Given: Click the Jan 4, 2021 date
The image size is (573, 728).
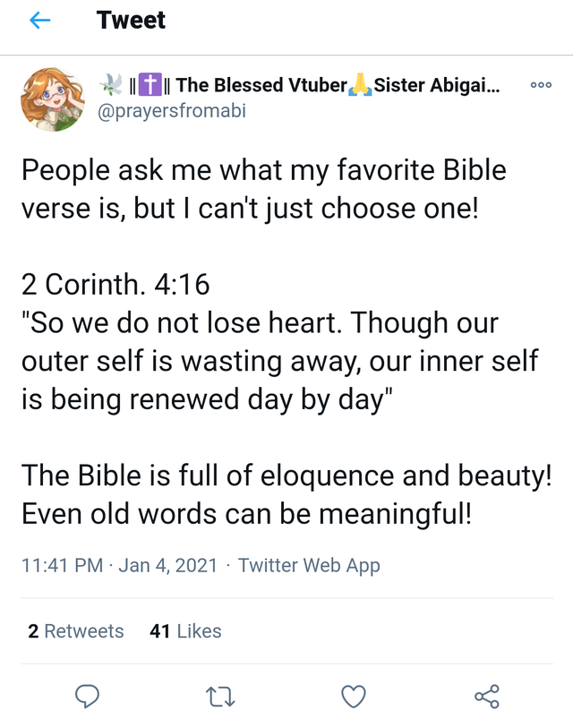Looking at the screenshot, I should (168, 566).
